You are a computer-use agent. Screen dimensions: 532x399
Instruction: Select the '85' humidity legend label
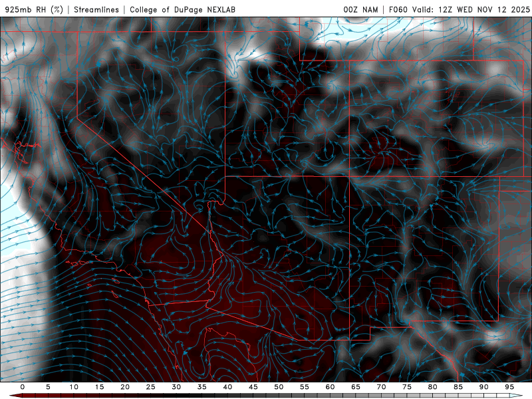click(x=458, y=387)
